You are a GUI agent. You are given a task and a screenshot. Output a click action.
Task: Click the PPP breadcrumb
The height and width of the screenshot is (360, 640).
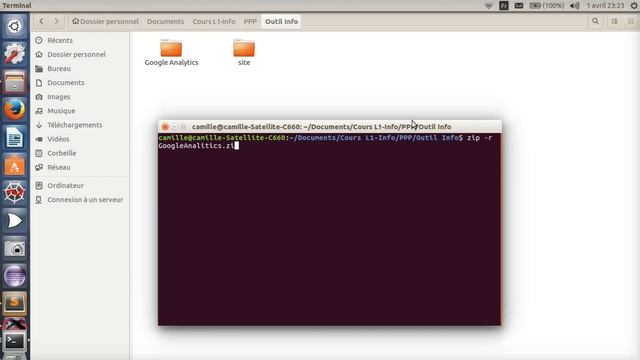point(250,21)
